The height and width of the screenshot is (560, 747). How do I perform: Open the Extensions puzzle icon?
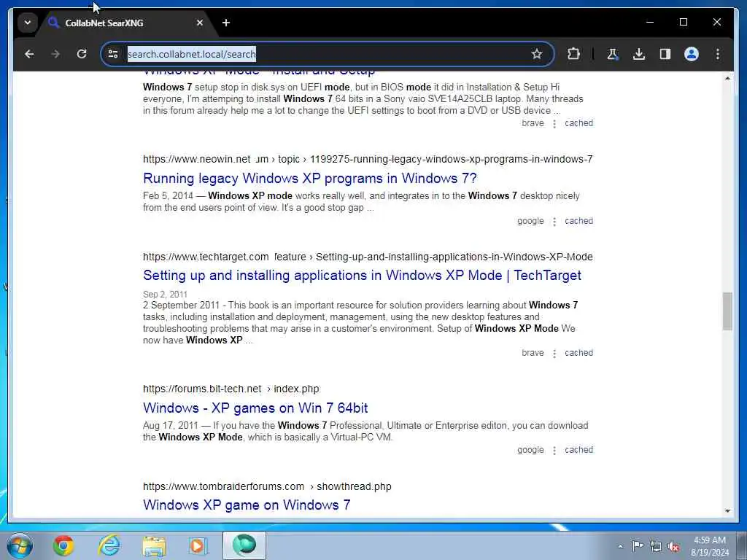coord(573,54)
